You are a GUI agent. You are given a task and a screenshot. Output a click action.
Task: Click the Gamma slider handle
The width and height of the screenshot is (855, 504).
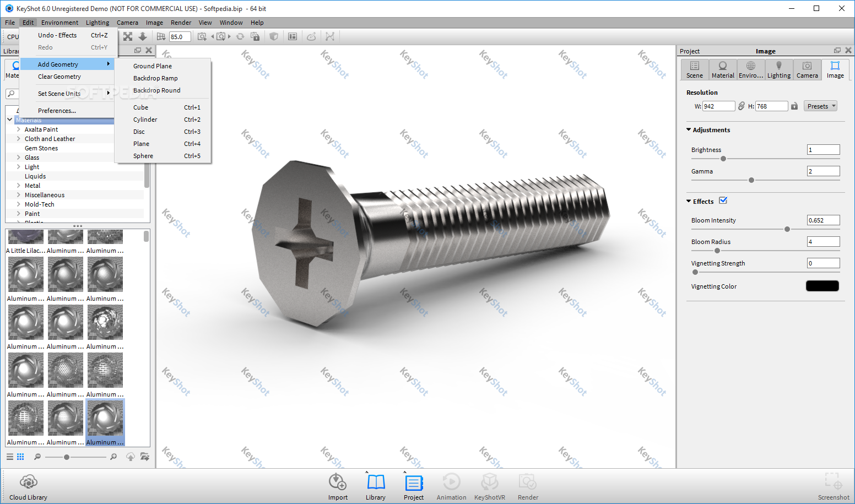pyautogui.click(x=751, y=180)
